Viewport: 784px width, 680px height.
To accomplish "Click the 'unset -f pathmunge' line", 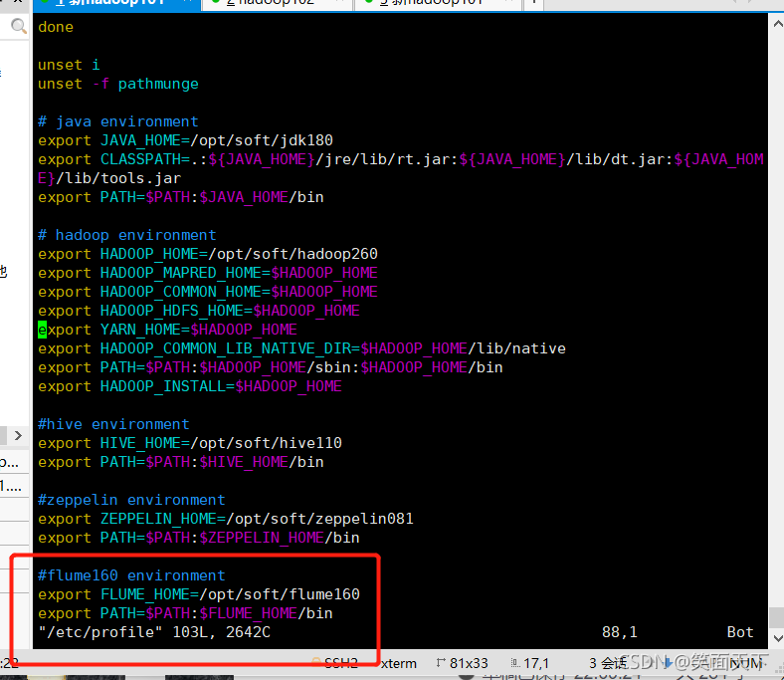I will click(x=118, y=84).
